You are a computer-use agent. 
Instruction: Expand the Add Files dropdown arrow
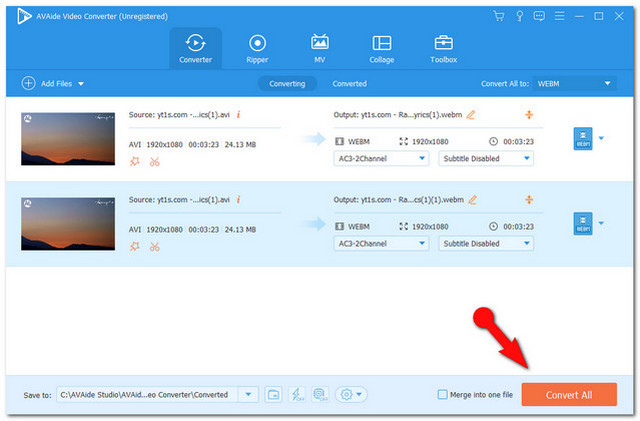pos(81,84)
